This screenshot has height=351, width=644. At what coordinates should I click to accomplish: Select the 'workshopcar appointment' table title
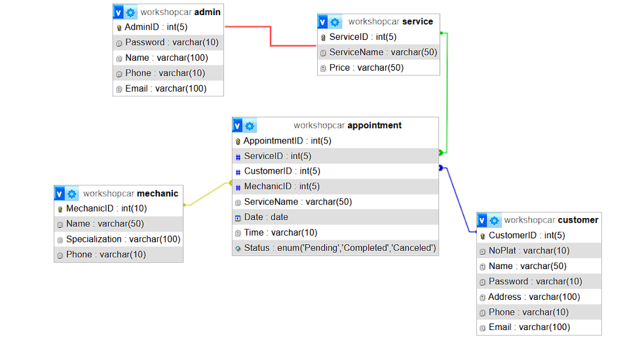pos(347,126)
